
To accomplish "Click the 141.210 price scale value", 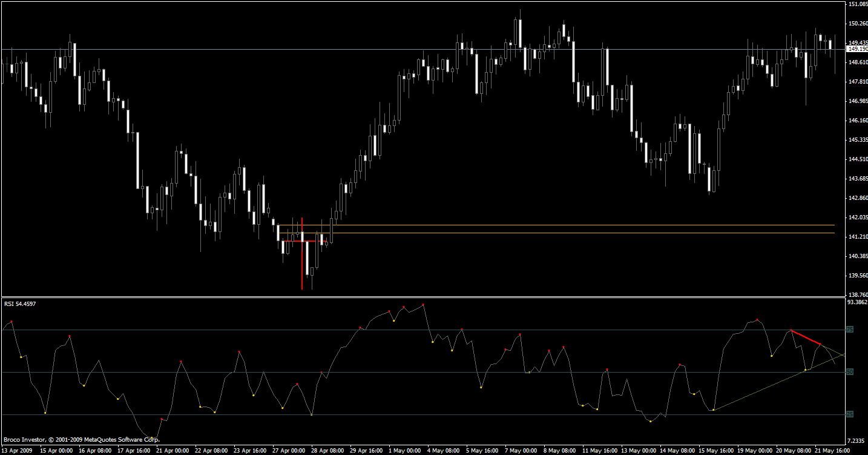I will [x=858, y=237].
